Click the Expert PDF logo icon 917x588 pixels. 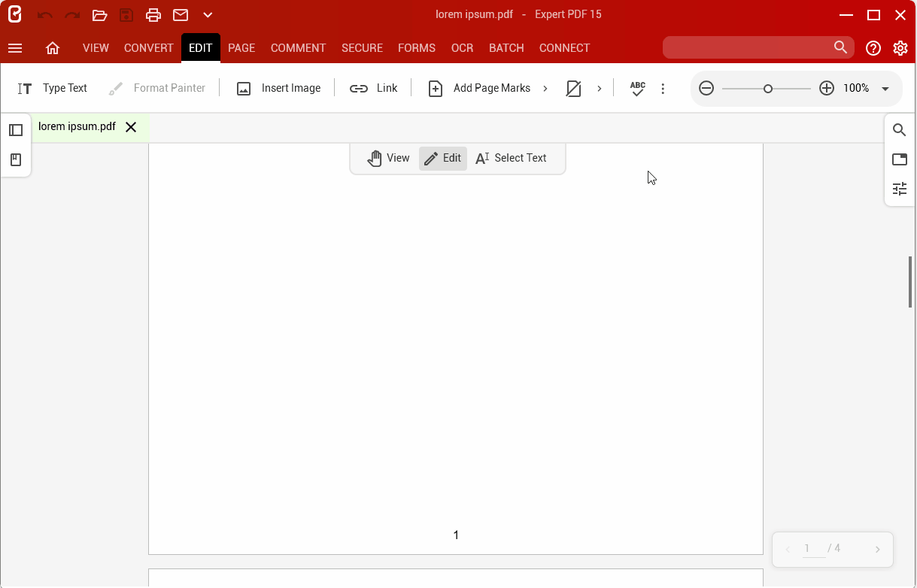[x=15, y=14]
